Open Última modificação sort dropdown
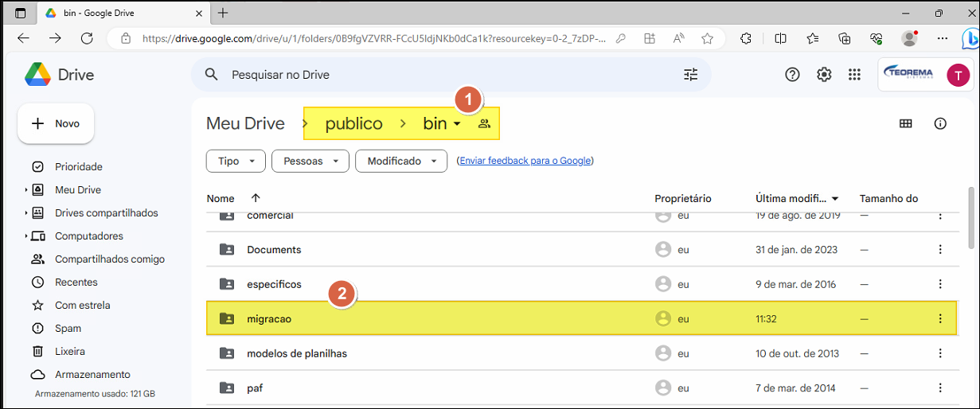This screenshot has width=980, height=409. pyautogui.click(x=835, y=199)
